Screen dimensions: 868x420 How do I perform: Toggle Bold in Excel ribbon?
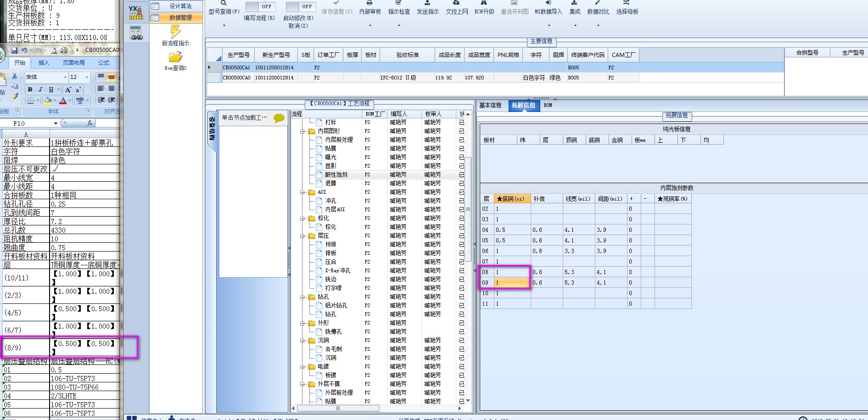tap(30, 90)
